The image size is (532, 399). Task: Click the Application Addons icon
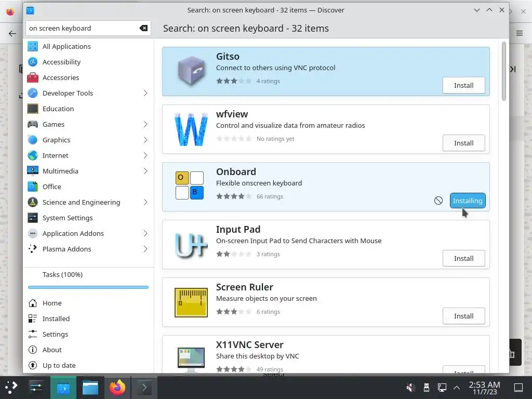[x=33, y=233]
